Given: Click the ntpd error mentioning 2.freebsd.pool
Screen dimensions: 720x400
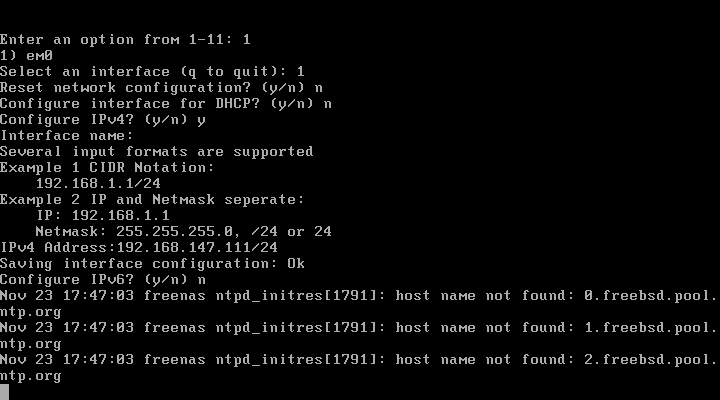Looking at the screenshot, I should pos(358,360).
